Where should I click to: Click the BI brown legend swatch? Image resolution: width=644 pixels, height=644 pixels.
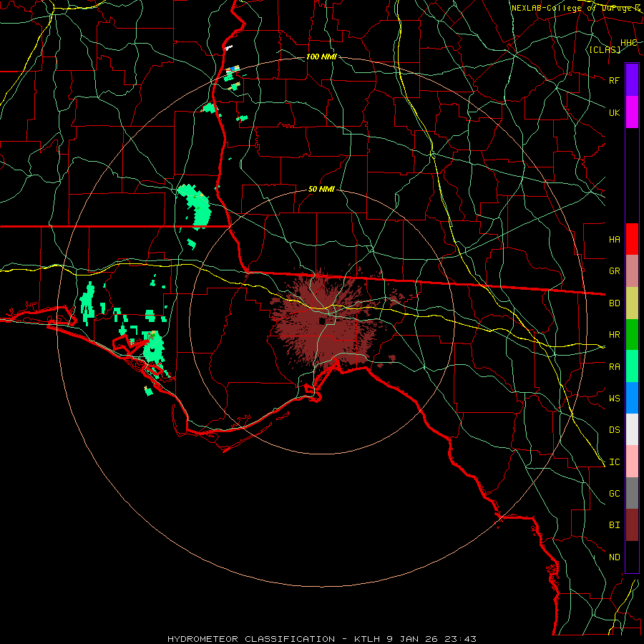click(632, 525)
